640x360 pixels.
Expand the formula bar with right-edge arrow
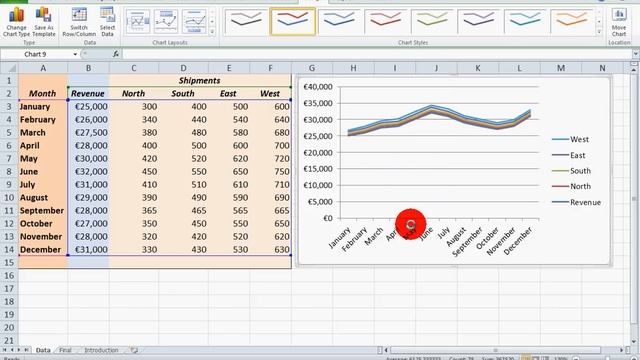pyautogui.click(x=636, y=54)
